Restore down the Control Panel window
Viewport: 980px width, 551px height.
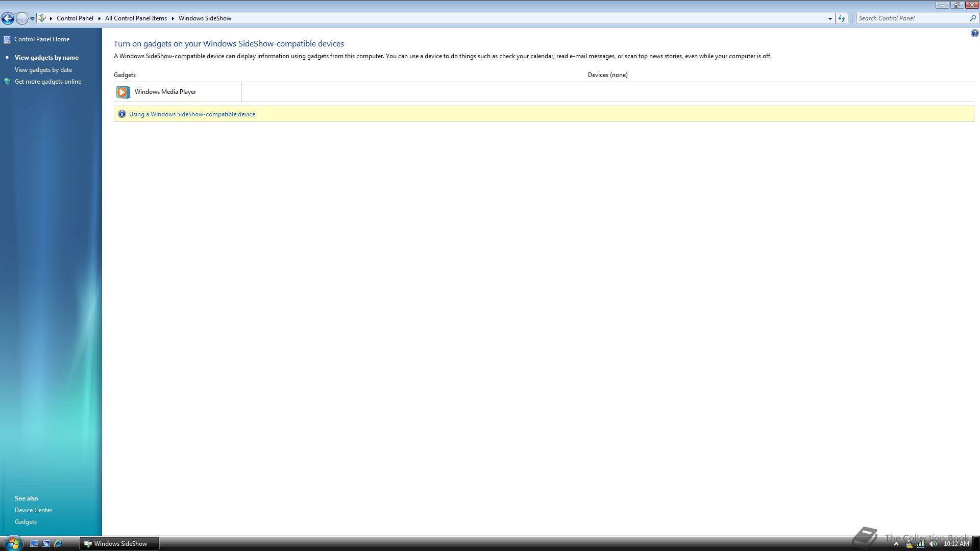point(957,5)
